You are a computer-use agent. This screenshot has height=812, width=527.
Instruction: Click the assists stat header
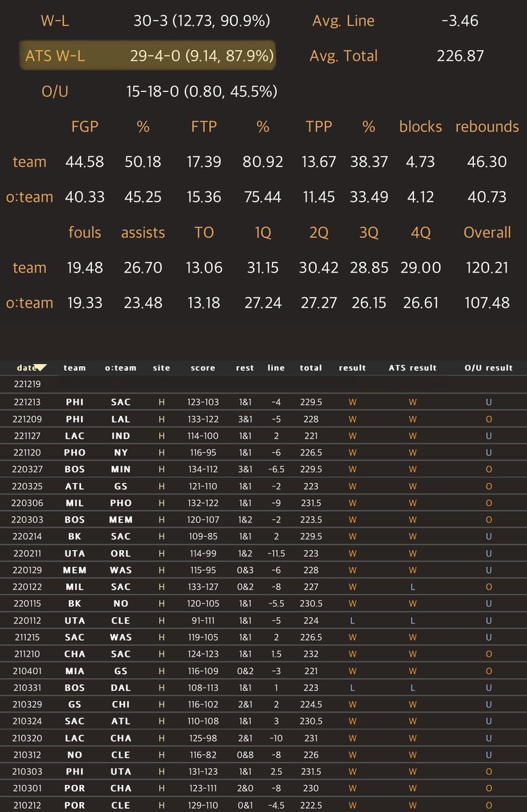[143, 232]
